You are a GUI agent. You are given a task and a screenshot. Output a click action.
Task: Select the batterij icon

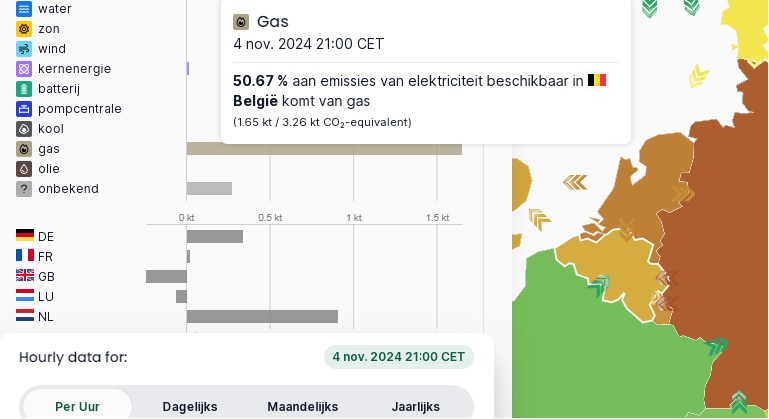pos(24,89)
